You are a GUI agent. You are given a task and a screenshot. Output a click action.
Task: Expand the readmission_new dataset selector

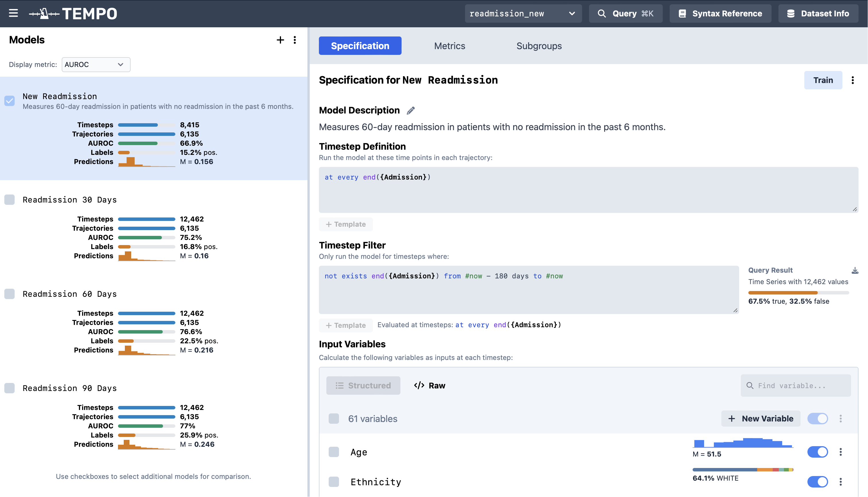[523, 14]
